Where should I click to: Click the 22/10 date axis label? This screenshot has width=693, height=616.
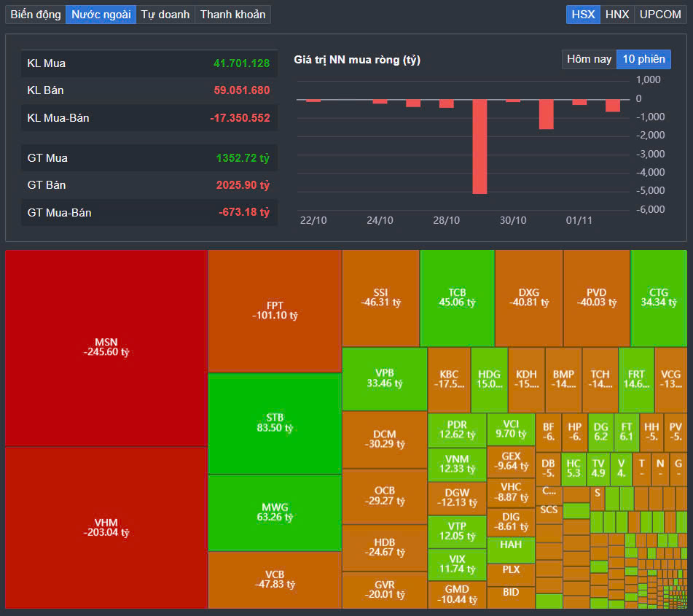click(313, 220)
